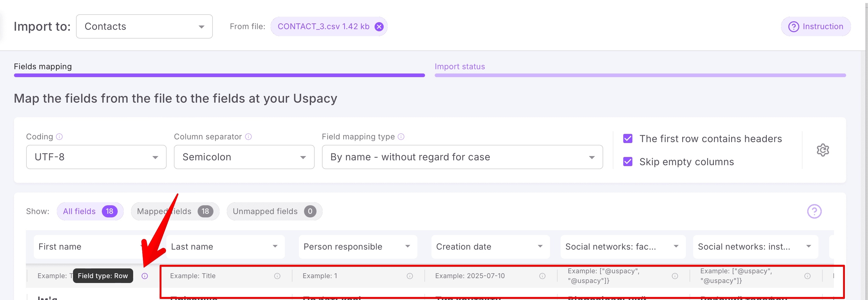Viewport: 868px width, 300px height.
Task: Open the Instruction help button
Action: 815,26
